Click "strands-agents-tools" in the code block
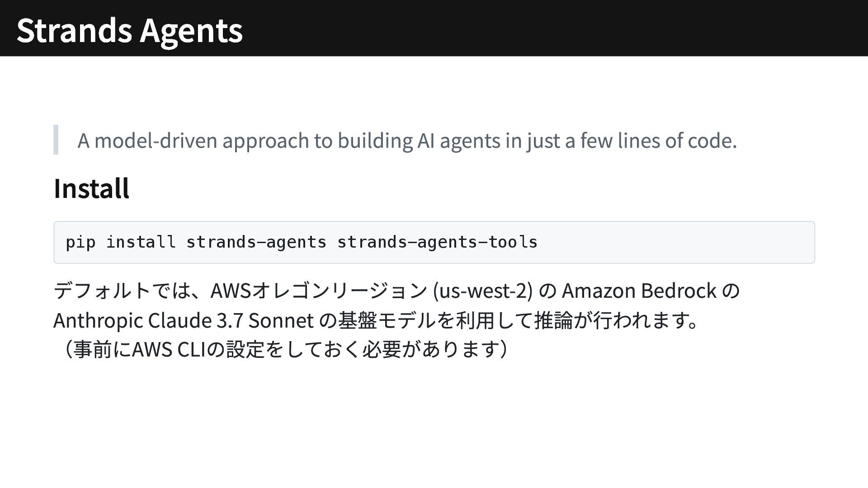 437,242
